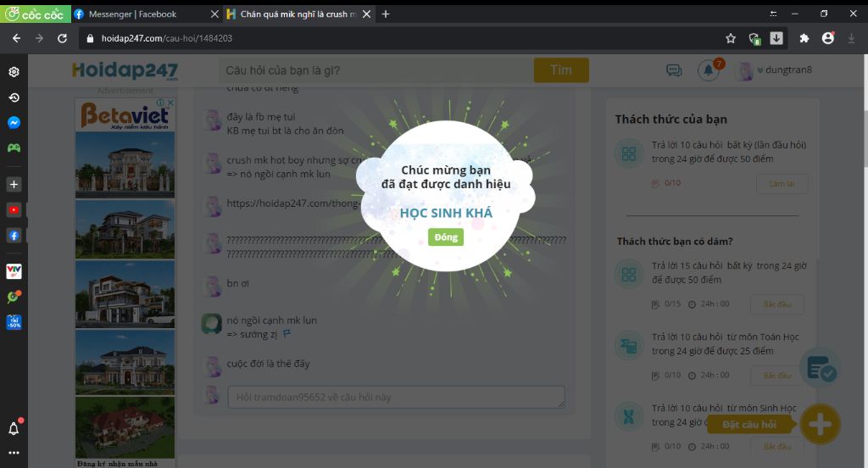Click the 'bn ơi' comment
The image size is (868, 468).
tap(237, 283)
